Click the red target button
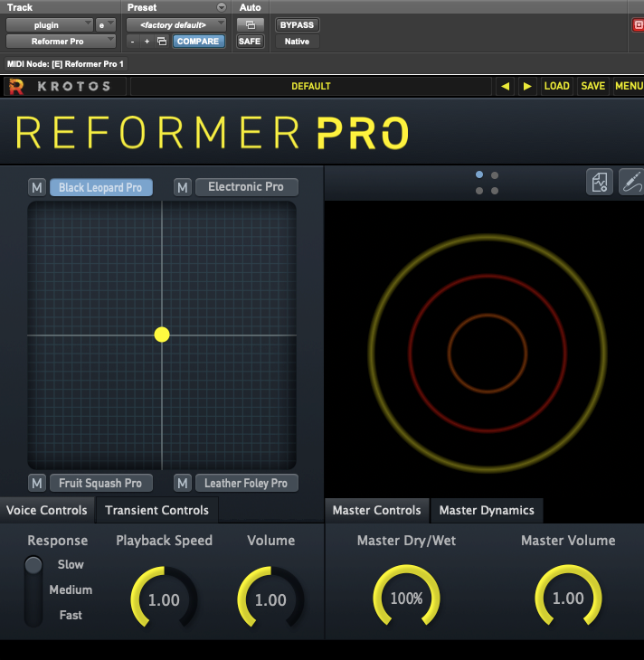The height and width of the screenshot is (660, 644). pos(639,25)
